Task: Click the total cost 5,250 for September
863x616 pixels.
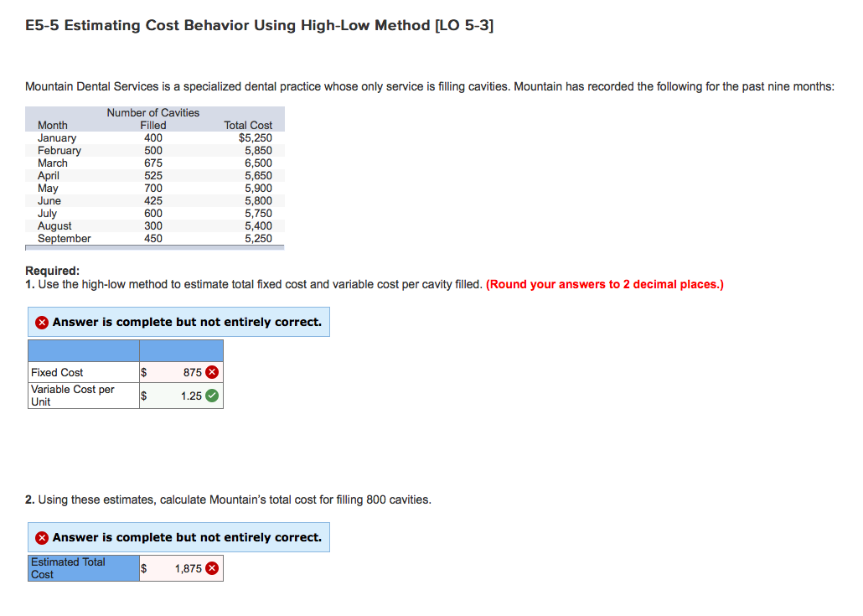Action: [x=258, y=238]
